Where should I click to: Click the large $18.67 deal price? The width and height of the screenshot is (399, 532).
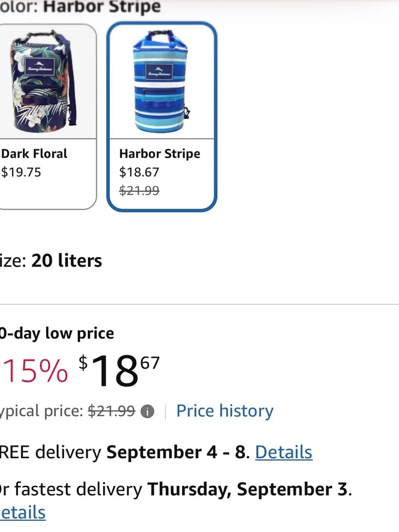(x=119, y=371)
